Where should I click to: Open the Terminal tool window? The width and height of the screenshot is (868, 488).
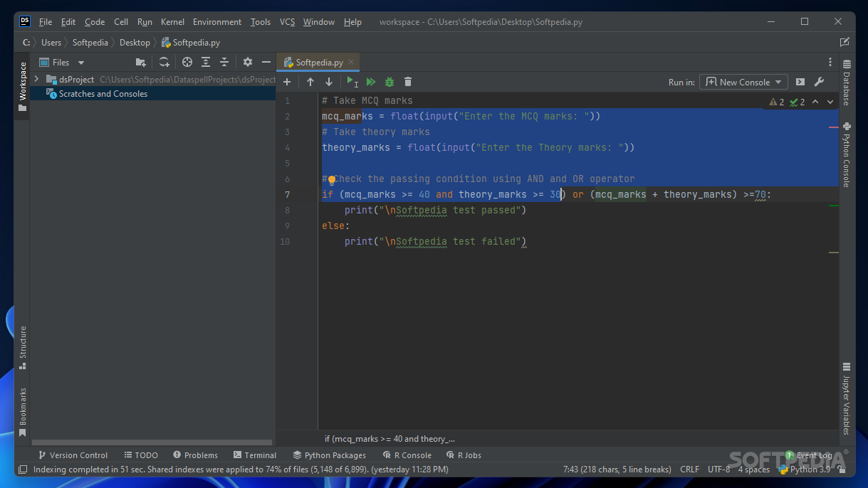(255, 455)
